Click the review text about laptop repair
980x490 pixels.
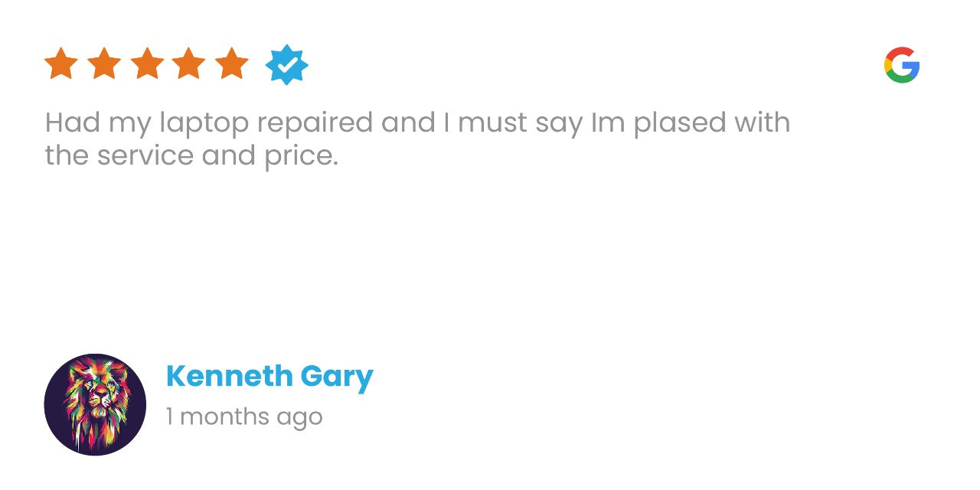click(x=417, y=139)
